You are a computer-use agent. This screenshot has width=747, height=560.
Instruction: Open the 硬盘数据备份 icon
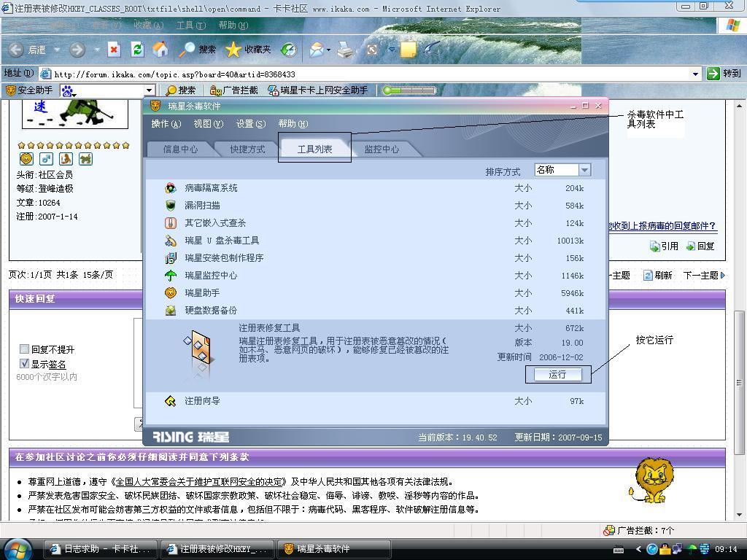click(171, 311)
